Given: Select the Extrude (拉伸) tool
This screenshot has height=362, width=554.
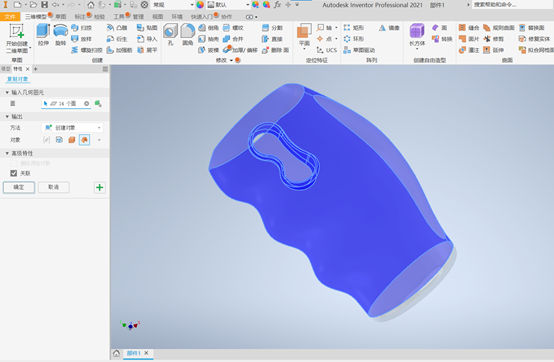Looking at the screenshot, I should tap(43, 35).
